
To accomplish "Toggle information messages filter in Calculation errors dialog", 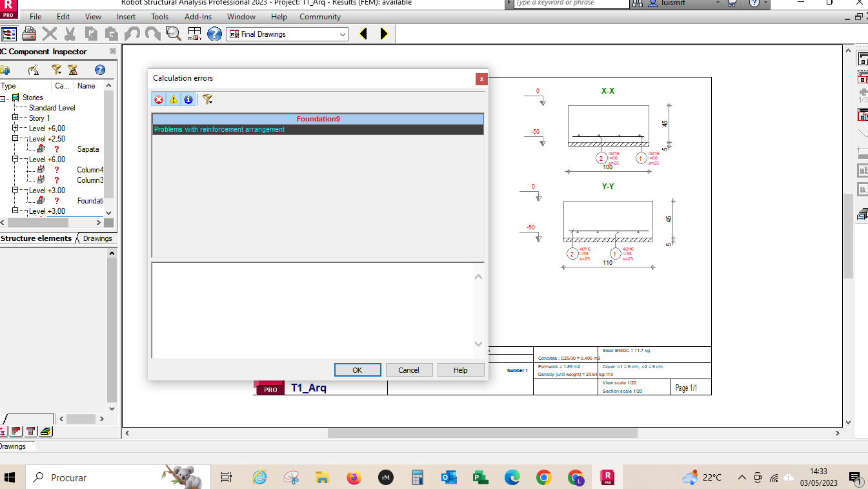I will pyautogui.click(x=188, y=99).
